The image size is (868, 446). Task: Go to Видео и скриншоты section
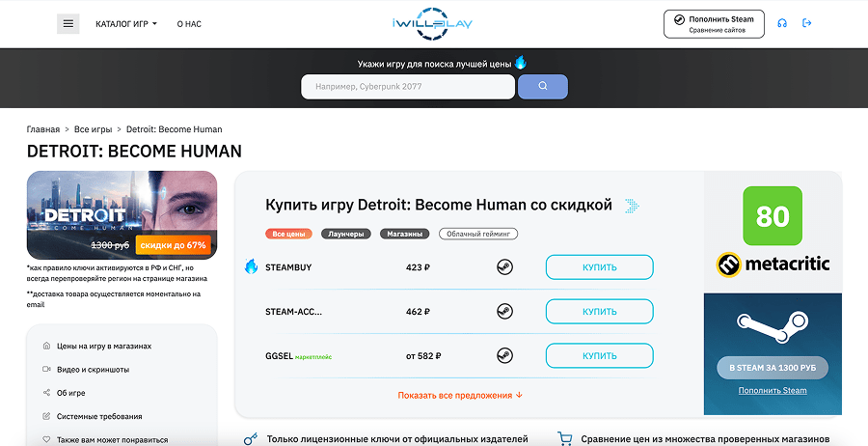tap(93, 369)
